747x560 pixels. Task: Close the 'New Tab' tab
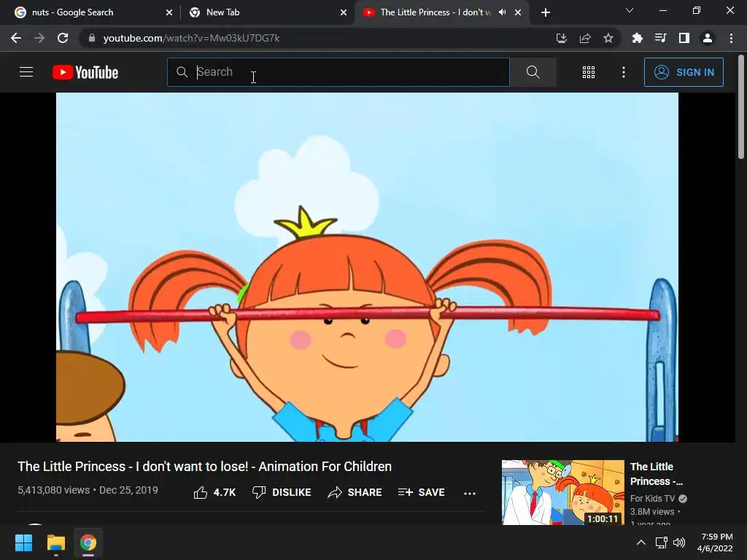(x=344, y=12)
